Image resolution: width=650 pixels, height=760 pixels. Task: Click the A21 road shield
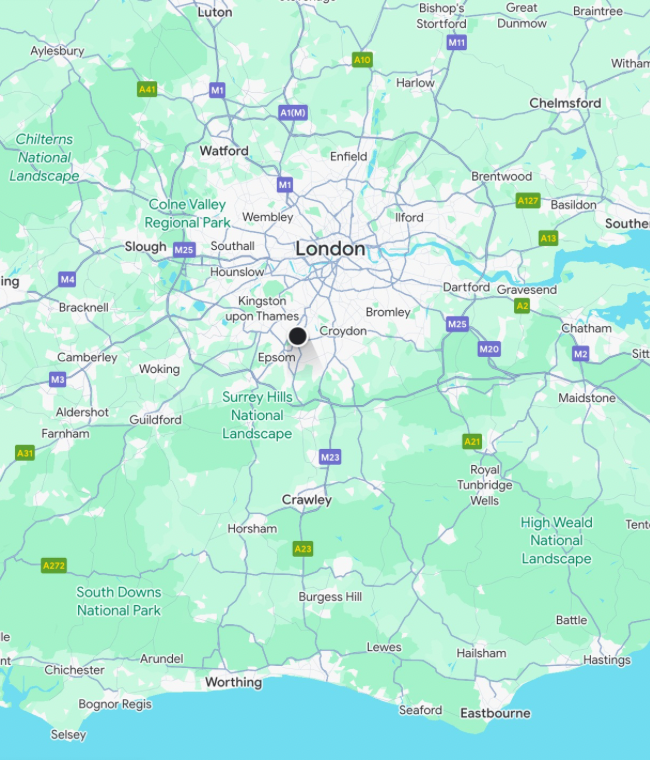point(472,442)
